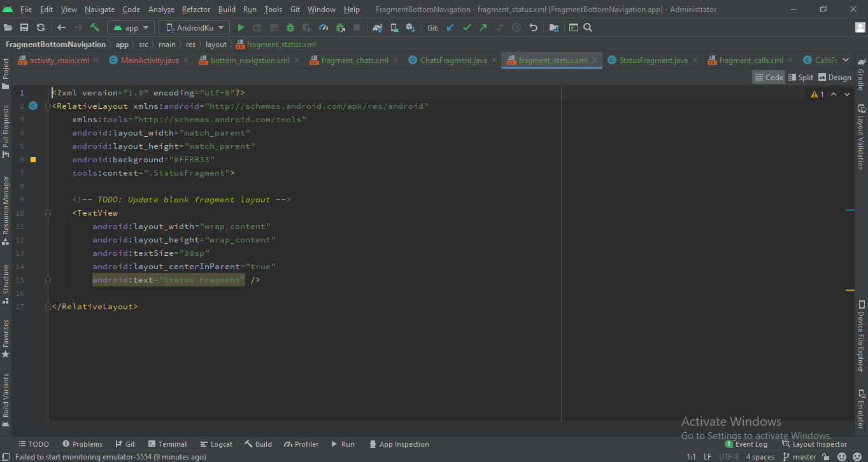Switch editor to Design view mode

pos(834,77)
